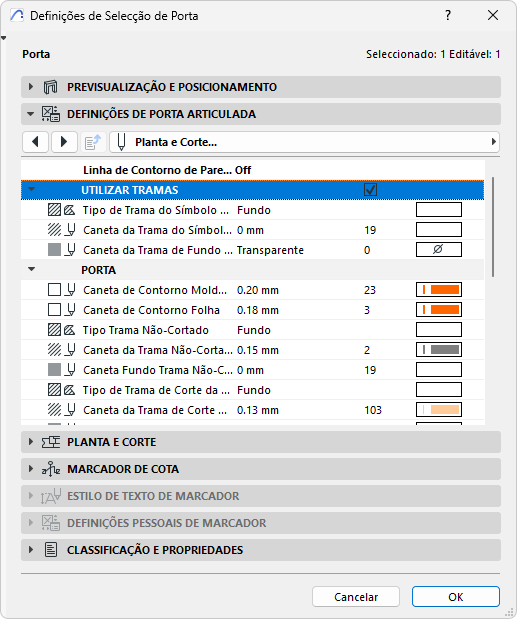
Task: Click the Marcador de Cota icon
Action: pyautogui.click(x=51, y=469)
